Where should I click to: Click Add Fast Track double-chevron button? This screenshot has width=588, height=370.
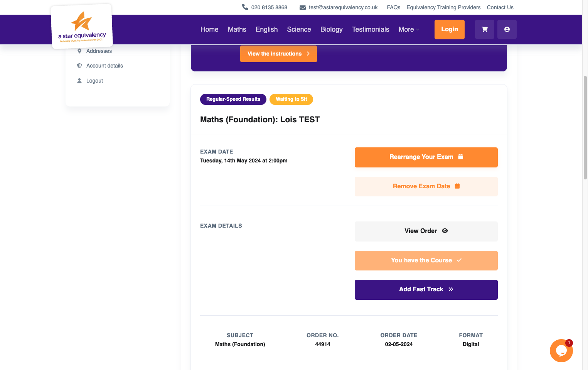(426, 289)
